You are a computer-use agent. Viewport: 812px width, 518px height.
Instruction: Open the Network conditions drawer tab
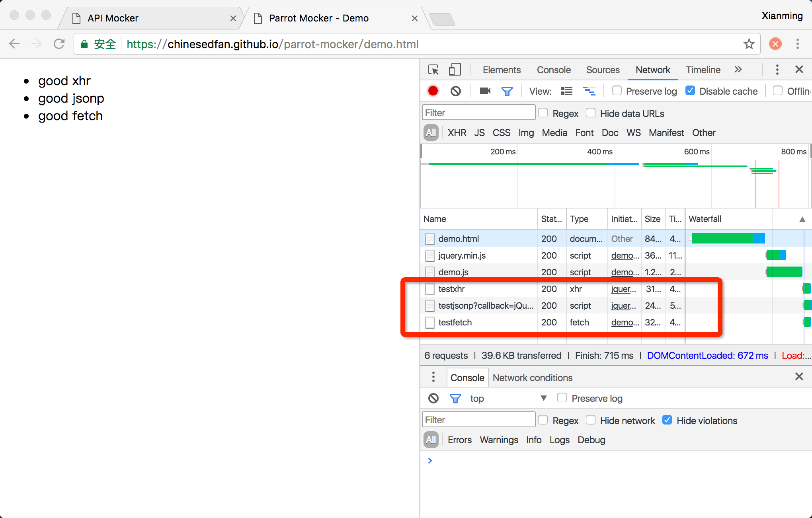coord(532,378)
